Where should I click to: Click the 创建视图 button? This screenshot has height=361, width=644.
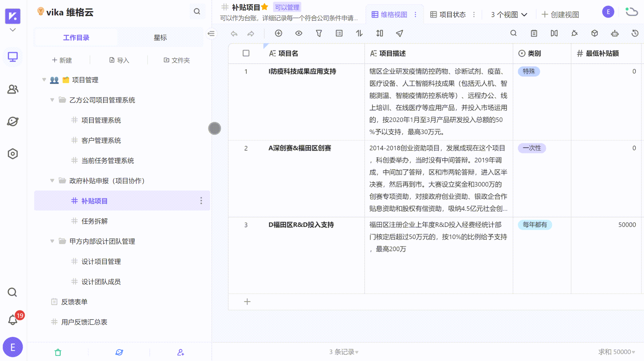pyautogui.click(x=560, y=15)
